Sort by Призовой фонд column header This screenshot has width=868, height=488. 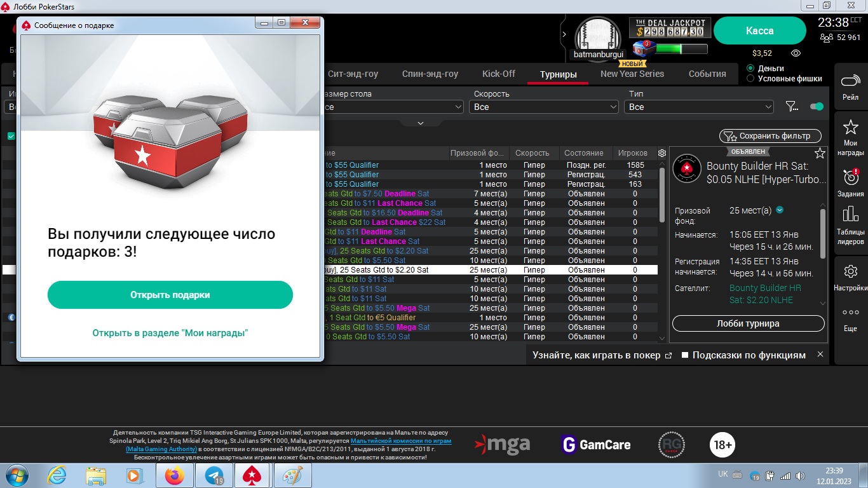[478, 153]
